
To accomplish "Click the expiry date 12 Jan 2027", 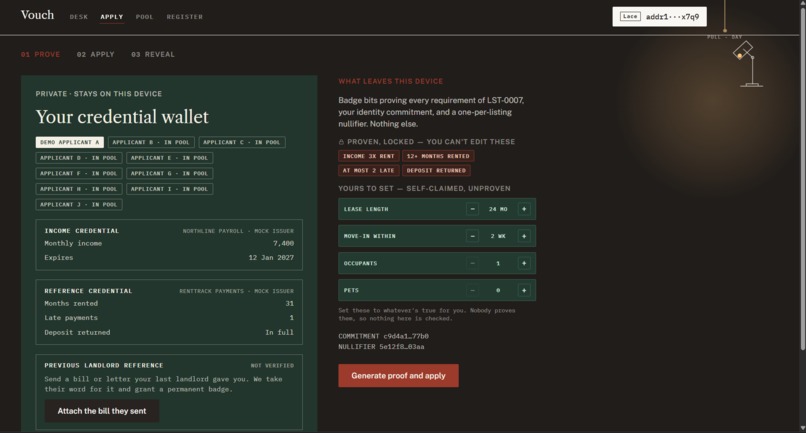I will 271,258.
